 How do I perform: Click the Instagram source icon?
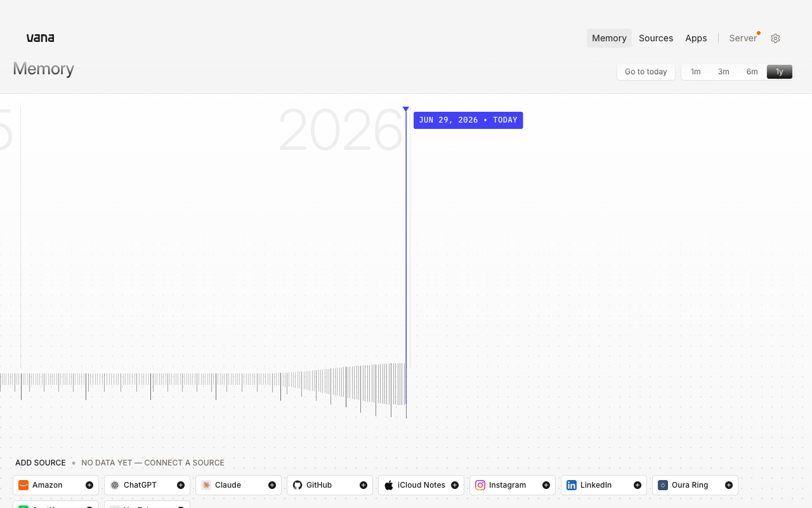pos(480,485)
